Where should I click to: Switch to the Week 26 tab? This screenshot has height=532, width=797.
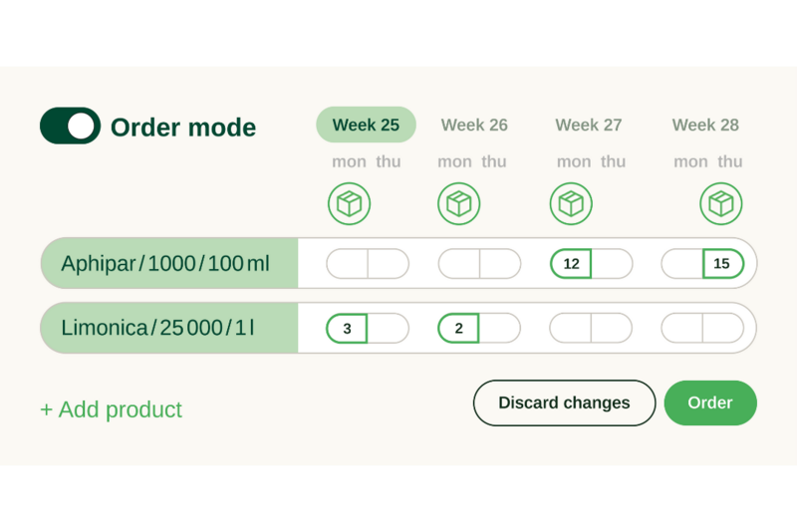pos(474,125)
